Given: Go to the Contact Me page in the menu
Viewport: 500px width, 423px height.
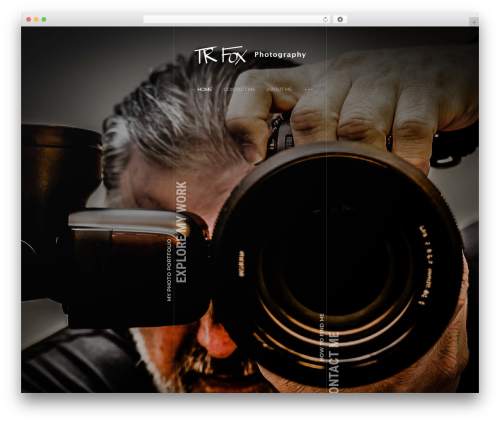Looking at the screenshot, I should [239, 89].
